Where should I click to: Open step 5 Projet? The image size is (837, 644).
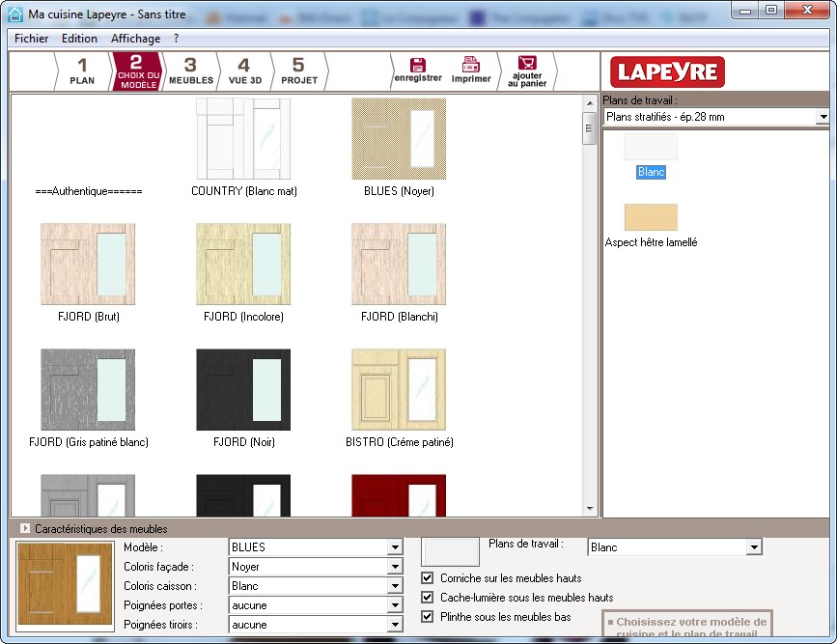pyautogui.click(x=298, y=71)
